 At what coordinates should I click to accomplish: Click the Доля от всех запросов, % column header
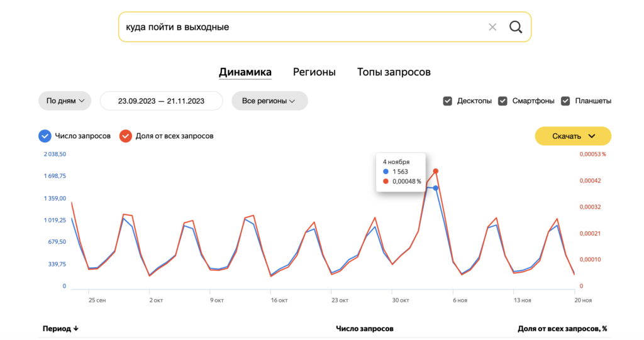click(562, 329)
